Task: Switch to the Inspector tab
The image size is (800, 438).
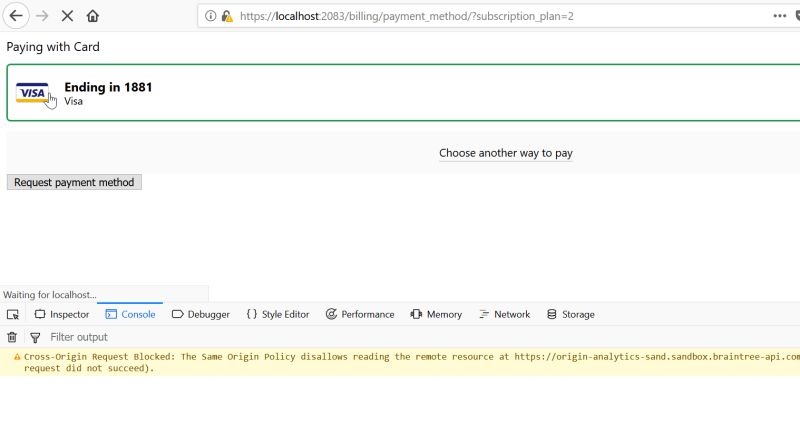Action: (x=62, y=314)
